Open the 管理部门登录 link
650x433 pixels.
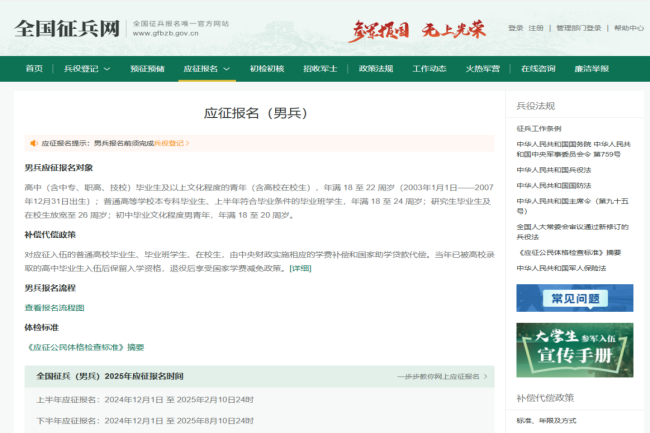579,28
